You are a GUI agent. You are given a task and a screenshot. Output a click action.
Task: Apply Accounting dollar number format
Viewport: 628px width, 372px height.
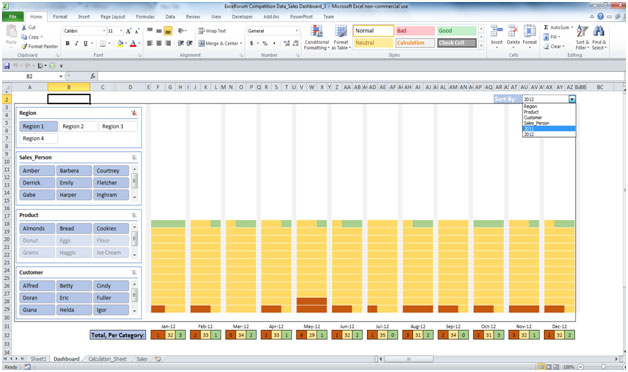[x=252, y=43]
